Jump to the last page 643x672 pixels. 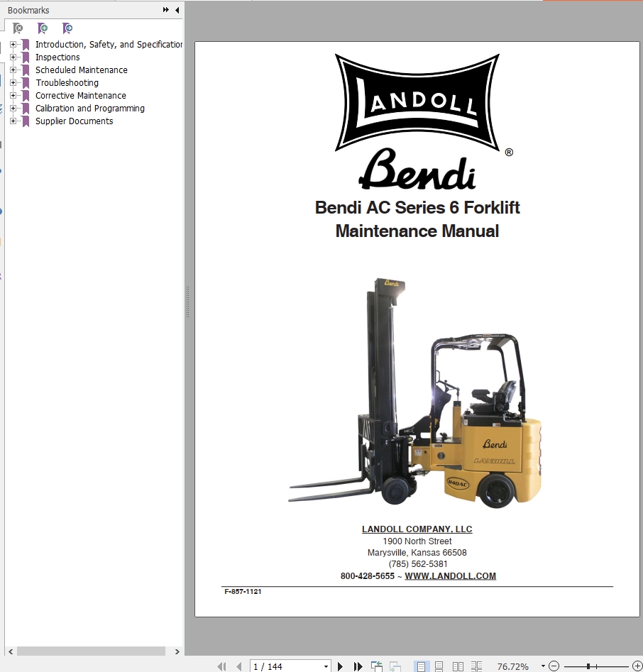pos(358,666)
